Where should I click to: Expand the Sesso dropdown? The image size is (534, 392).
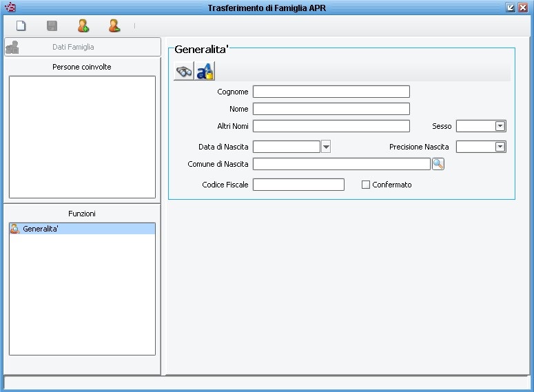500,126
